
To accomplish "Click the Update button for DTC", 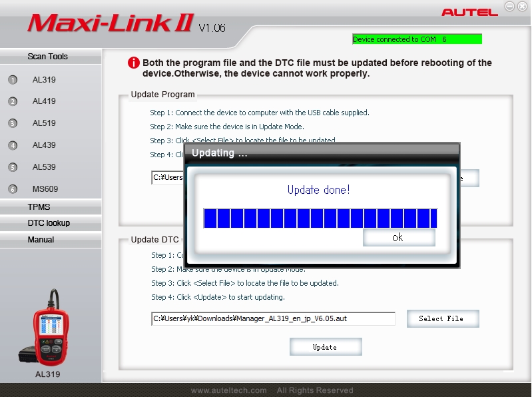I will point(326,347).
